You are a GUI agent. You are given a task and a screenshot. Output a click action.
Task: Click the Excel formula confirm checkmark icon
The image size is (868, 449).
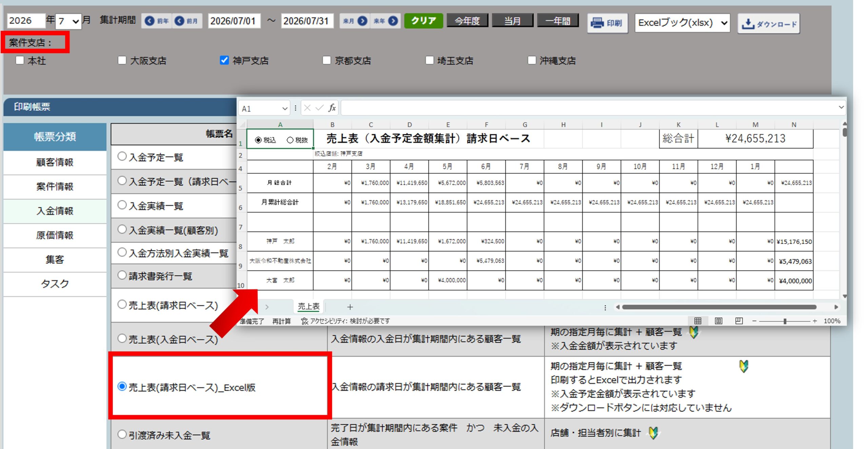click(x=319, y=108)
